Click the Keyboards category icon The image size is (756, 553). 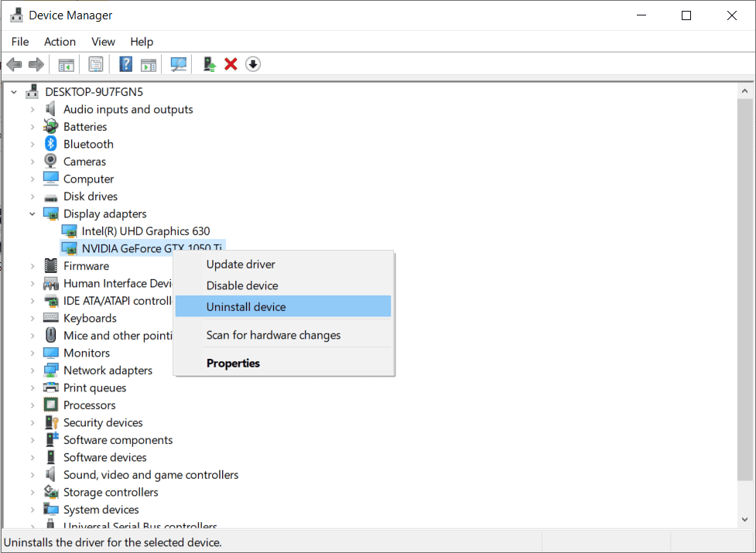(x=50, y=318)
